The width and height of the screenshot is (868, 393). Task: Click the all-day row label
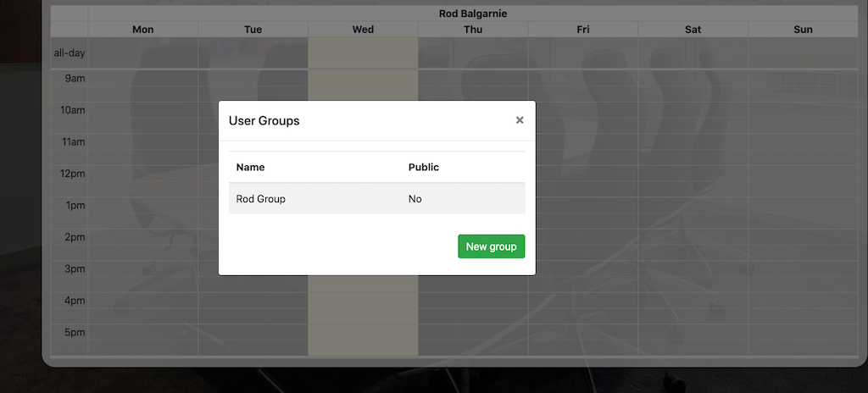tap(70, 53)
